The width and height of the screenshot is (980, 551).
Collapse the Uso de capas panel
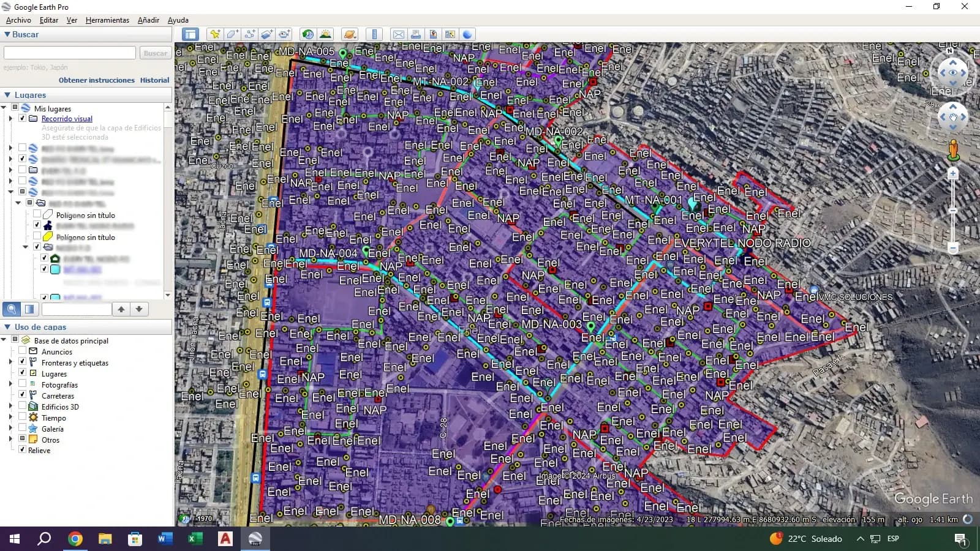click(86, 327)
